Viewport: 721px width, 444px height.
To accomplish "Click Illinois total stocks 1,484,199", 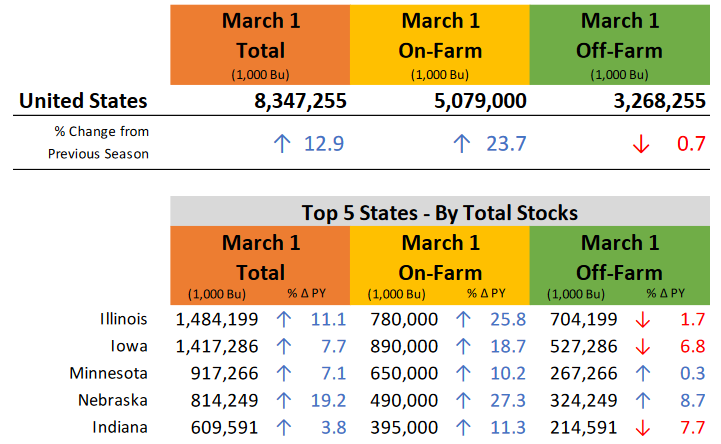I will pyautogui.click(x=217, y=319).
